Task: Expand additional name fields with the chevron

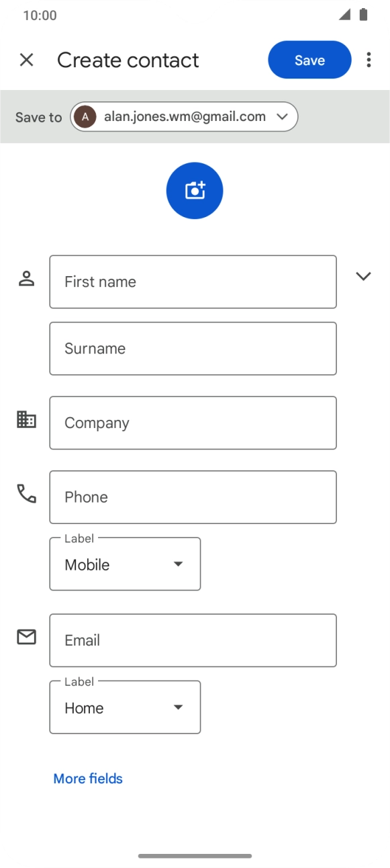Action: (363, 276)
